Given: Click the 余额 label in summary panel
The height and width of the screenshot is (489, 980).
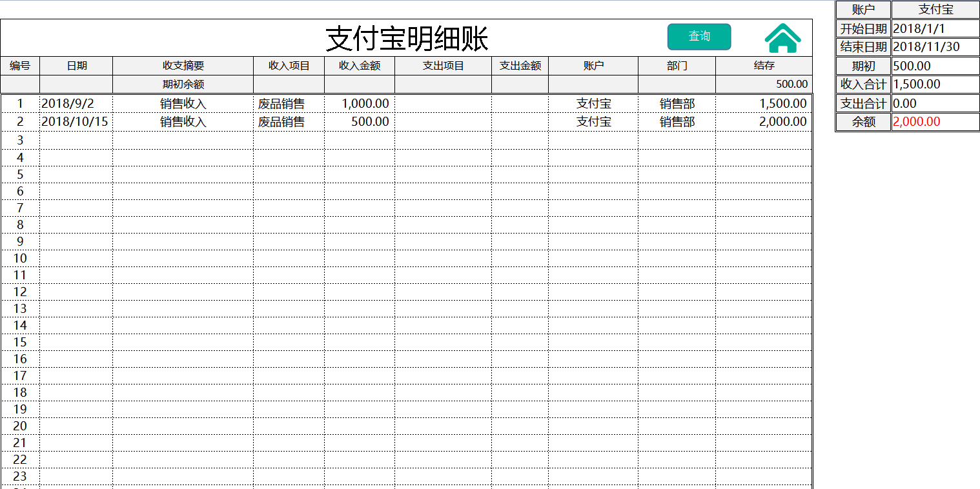Looking at the screenshot, I should [x=863, y=122].
